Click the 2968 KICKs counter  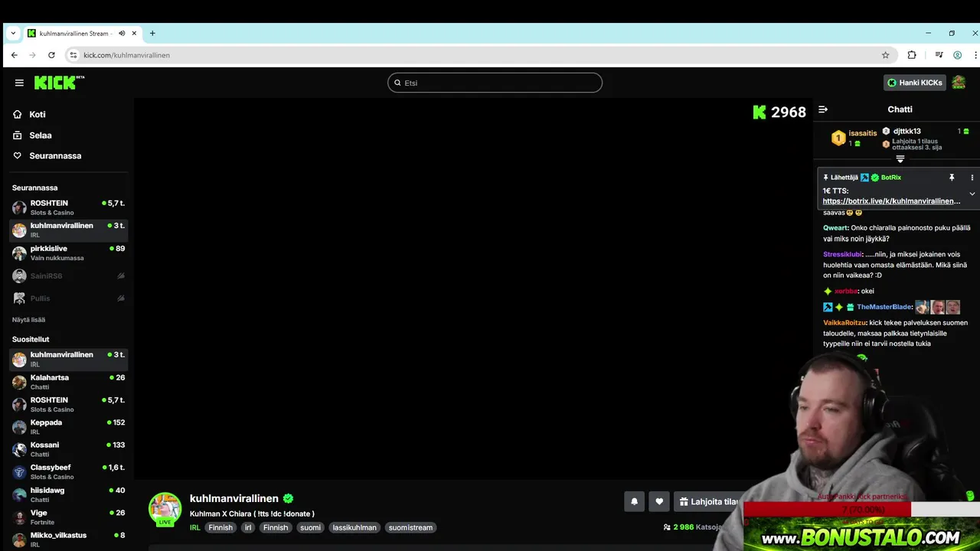(x=779, y=112)
